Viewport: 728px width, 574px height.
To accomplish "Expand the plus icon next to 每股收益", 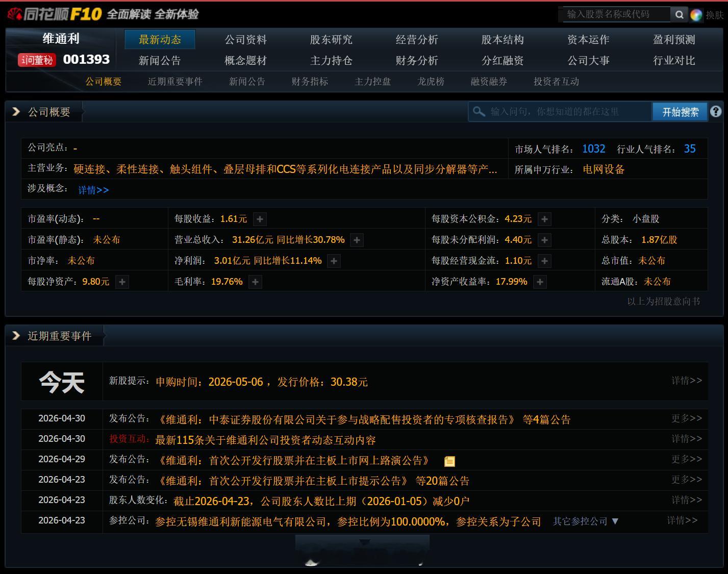I will tap(260, 219).
